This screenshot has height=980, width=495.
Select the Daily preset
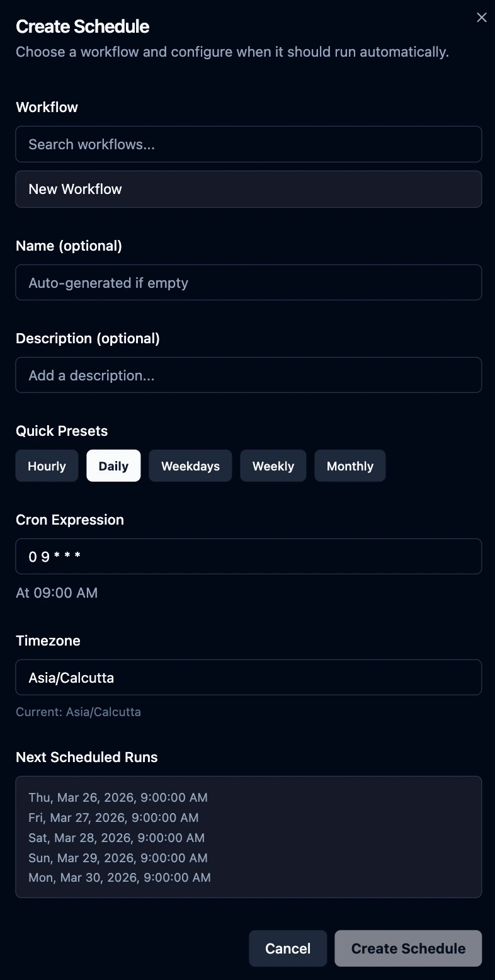(113, 465)
